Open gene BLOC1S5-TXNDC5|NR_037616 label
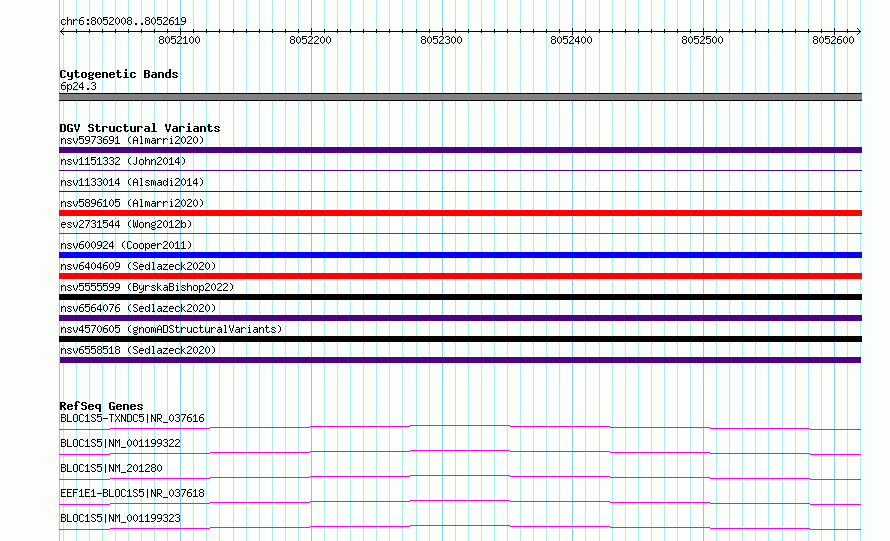The width and height of the screenshot is (890, 541). tap(132, 418)
